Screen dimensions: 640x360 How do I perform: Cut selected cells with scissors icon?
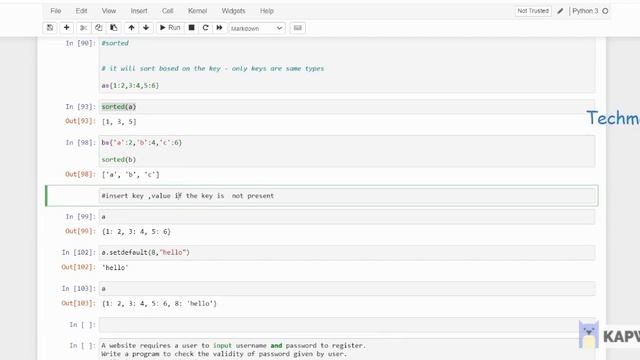click(83, 28)
